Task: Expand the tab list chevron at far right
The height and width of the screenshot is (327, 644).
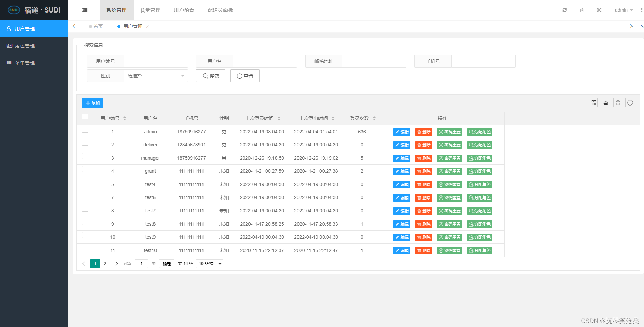Action: (x=642, y=26)
